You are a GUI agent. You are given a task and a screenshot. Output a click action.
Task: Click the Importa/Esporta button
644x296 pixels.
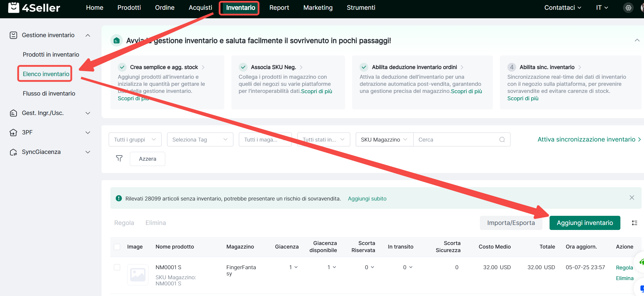511,223
